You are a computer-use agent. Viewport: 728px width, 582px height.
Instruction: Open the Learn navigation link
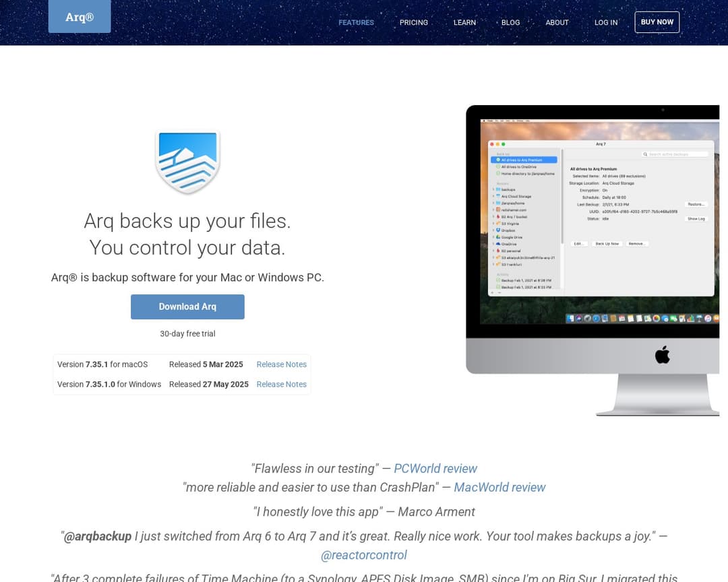(464, 22)
